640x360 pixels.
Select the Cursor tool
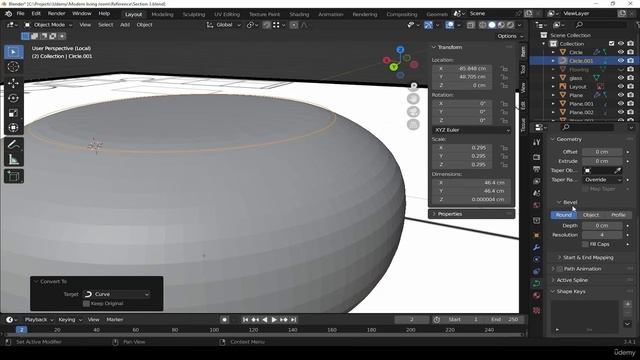13,67
